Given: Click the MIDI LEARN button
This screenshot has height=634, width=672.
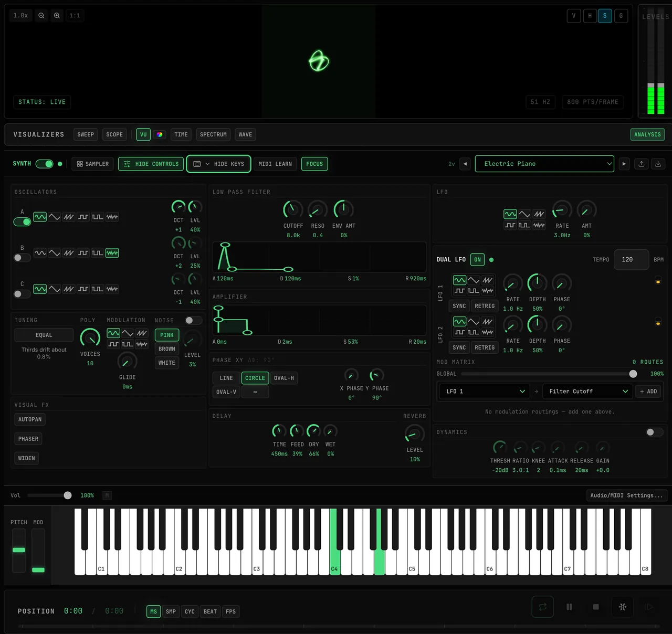Looking at the screenshot, I should pos(275,164).
